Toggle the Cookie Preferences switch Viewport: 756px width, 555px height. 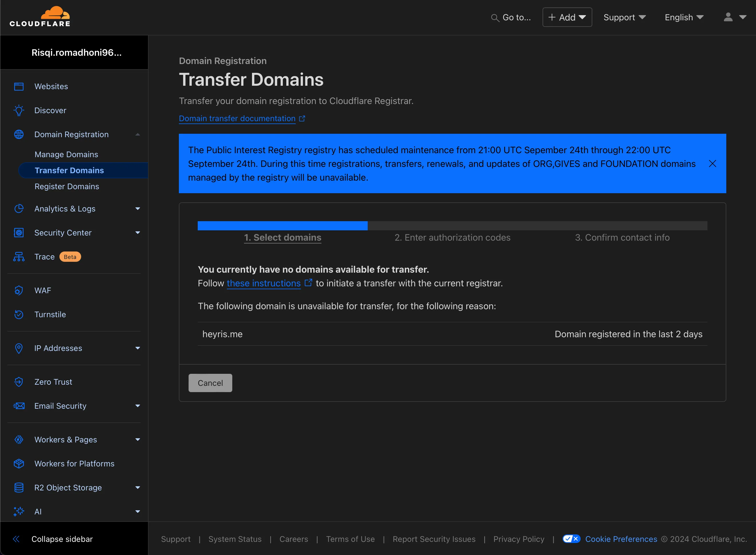[572, 539]
